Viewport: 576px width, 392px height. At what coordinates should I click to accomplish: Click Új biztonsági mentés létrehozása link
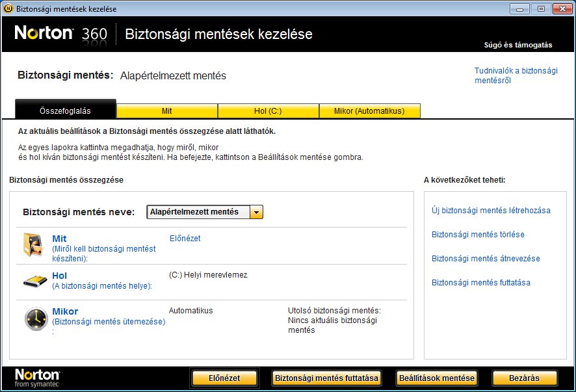pos(491,211)
